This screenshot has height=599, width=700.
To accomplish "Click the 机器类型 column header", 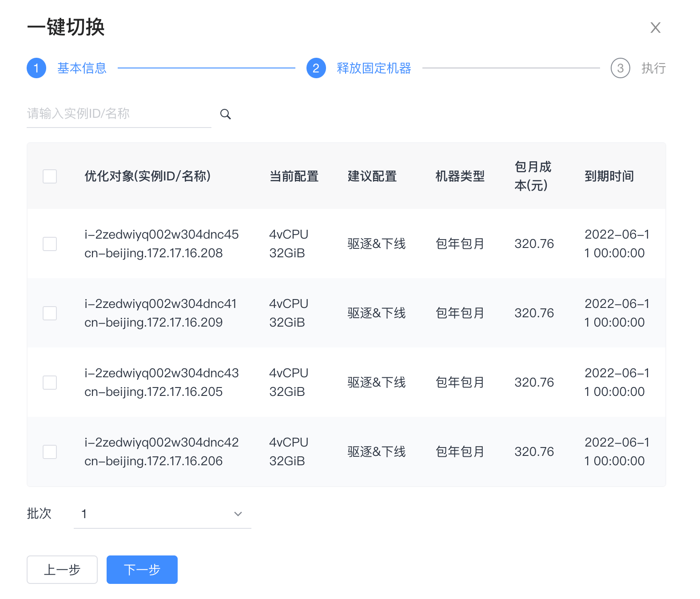I will coord(460,176).
